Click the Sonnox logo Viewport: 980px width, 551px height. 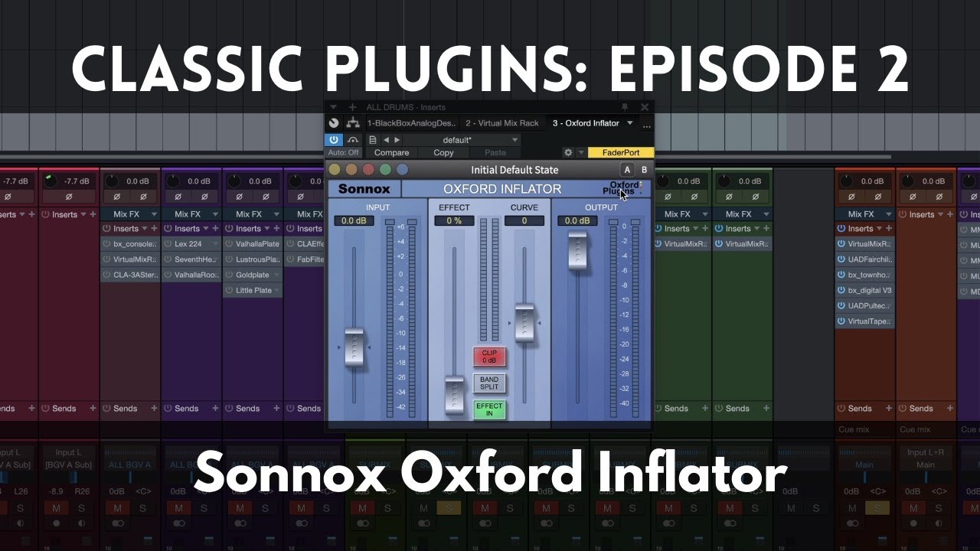(x=364, y=189)
